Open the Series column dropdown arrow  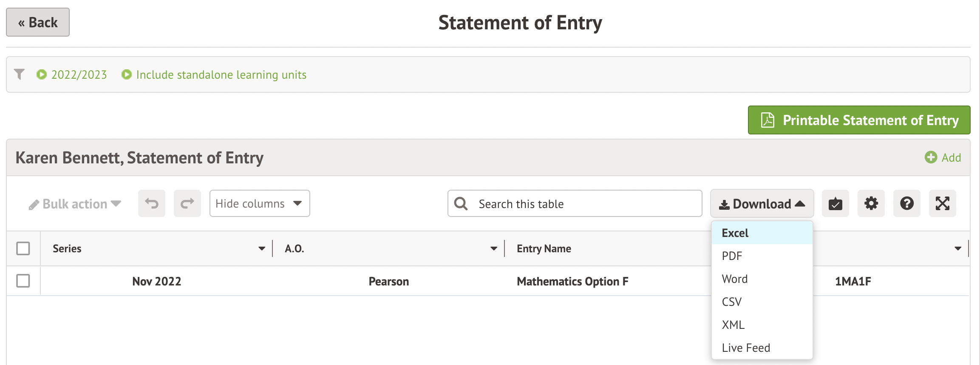click(262, 248)
